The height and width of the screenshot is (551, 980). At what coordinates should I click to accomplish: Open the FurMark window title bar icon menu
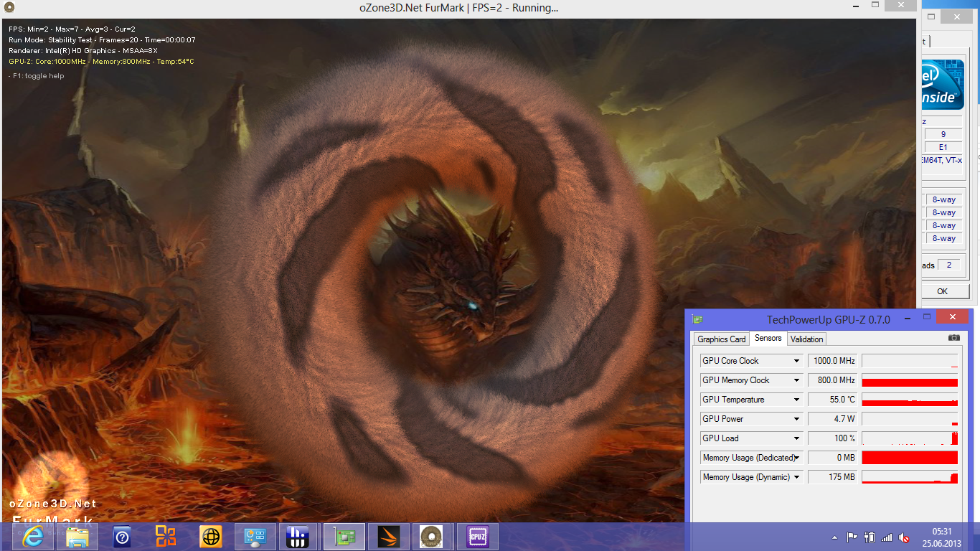click(x=9, y=8)
